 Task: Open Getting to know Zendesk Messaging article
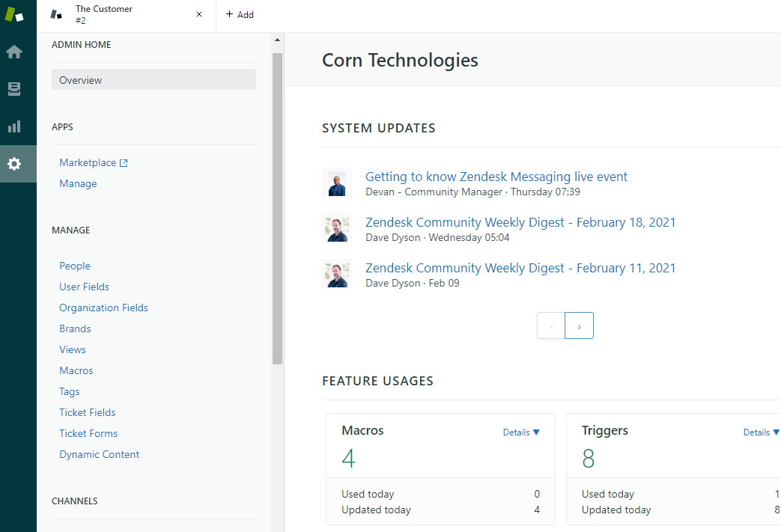coord(496,177)
